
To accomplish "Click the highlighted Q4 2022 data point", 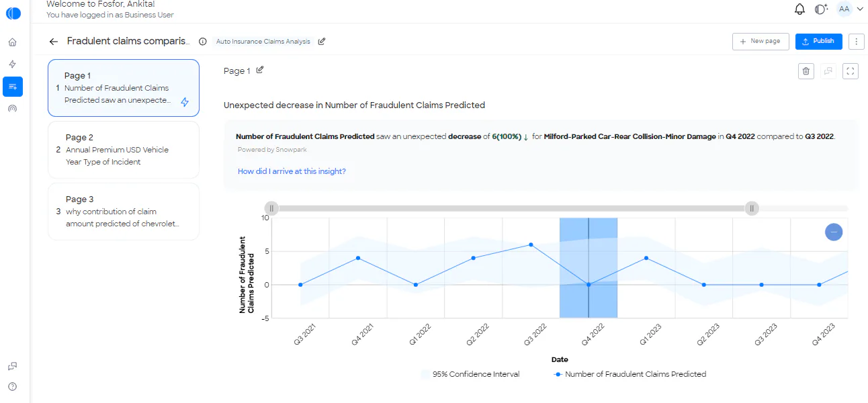I will (x=589, y=285).
